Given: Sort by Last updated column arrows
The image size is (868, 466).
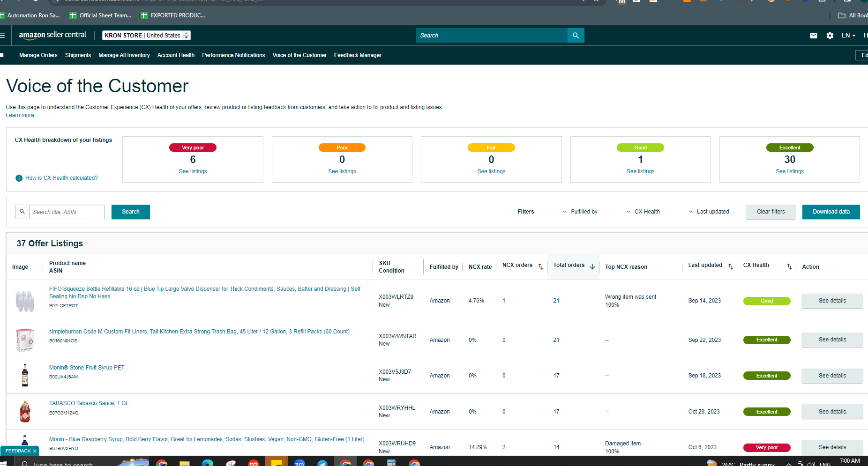Looking at the screenshot, I should pyautogui.click(x=731, y=266).
